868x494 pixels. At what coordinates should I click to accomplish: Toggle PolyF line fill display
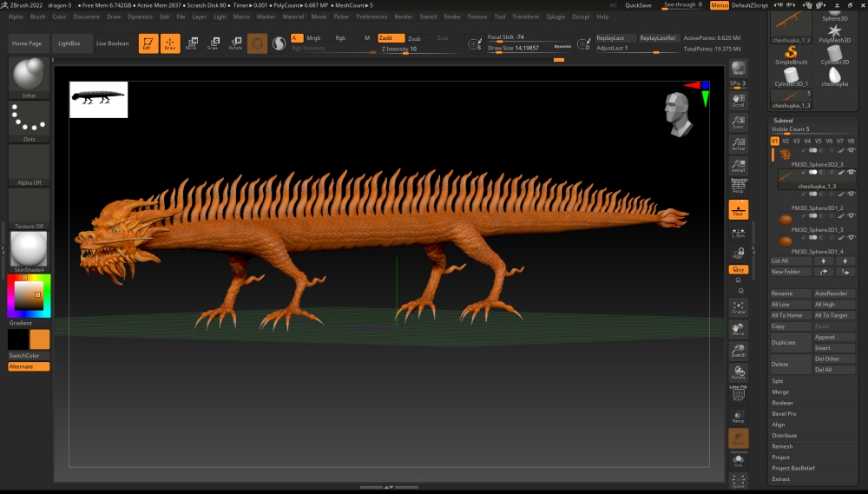(739, 394)
